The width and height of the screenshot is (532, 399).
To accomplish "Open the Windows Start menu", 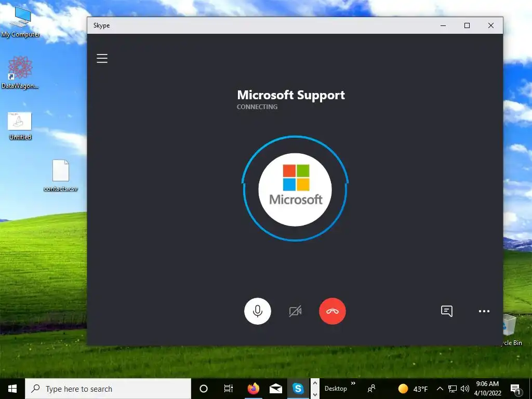I will pyautogui.click(x=12, y=389).
